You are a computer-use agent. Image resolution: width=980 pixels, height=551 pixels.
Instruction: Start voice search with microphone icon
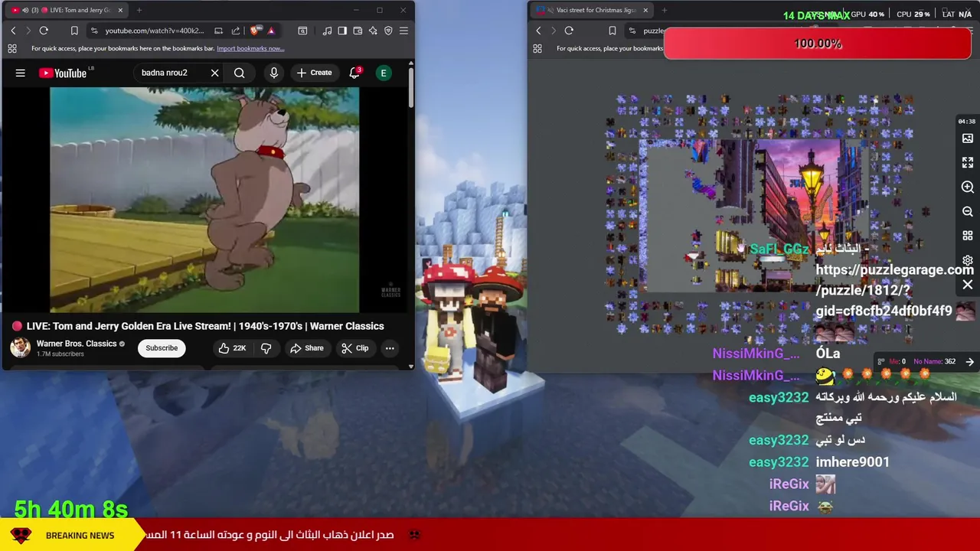(274, 73)
